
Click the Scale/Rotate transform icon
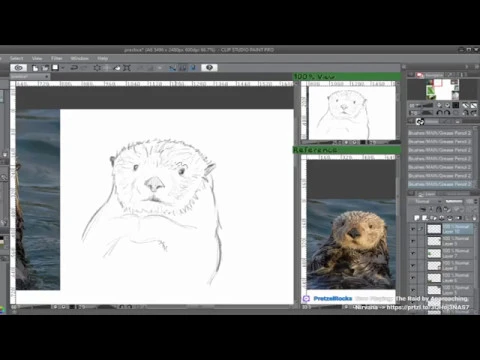(127, 68)
